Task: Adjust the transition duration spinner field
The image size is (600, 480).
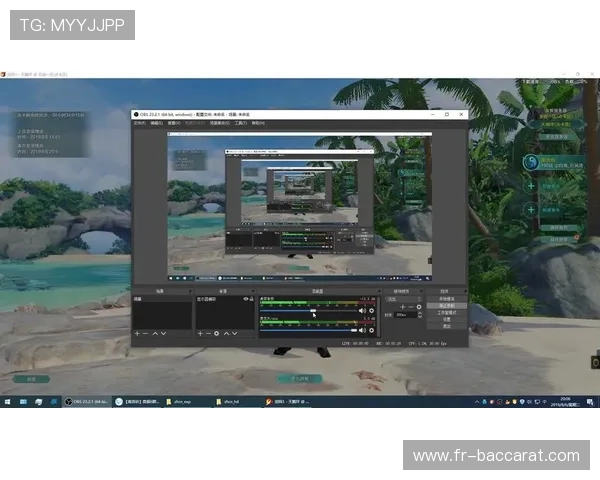Action: 406,314
